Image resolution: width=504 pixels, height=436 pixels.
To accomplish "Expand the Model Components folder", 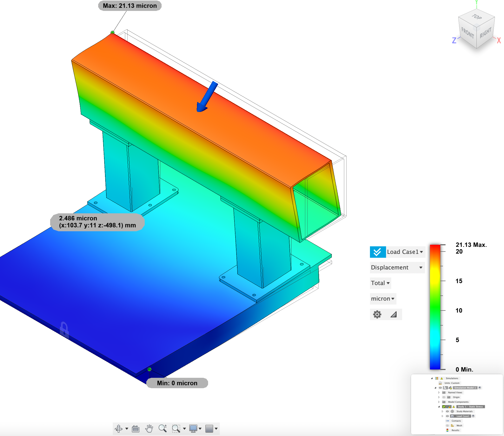I will [x=439, y=402].
